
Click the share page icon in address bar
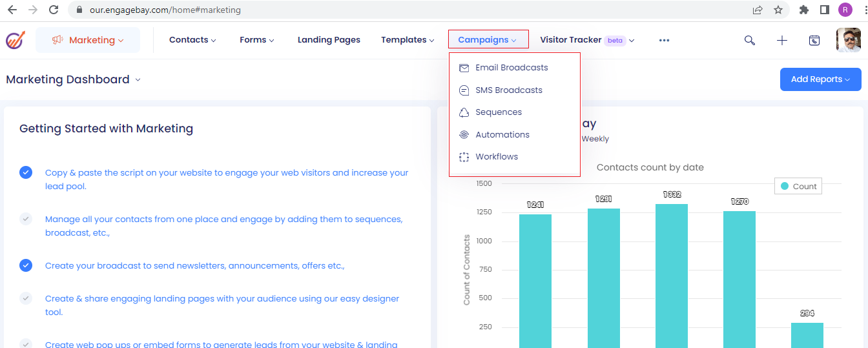[758, 10]
